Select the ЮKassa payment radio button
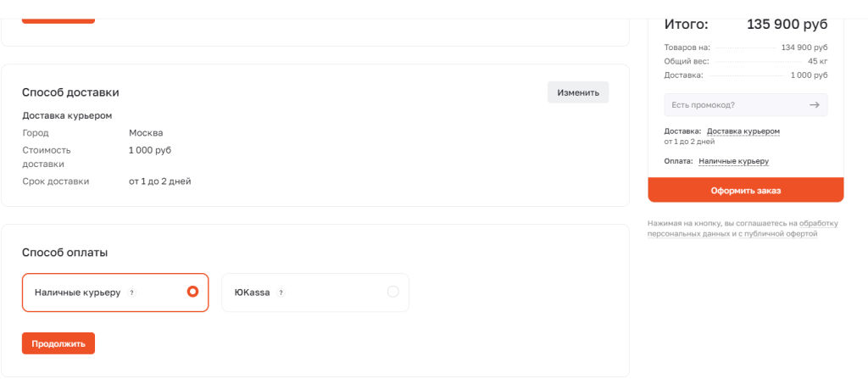 [x=392, y=292]
